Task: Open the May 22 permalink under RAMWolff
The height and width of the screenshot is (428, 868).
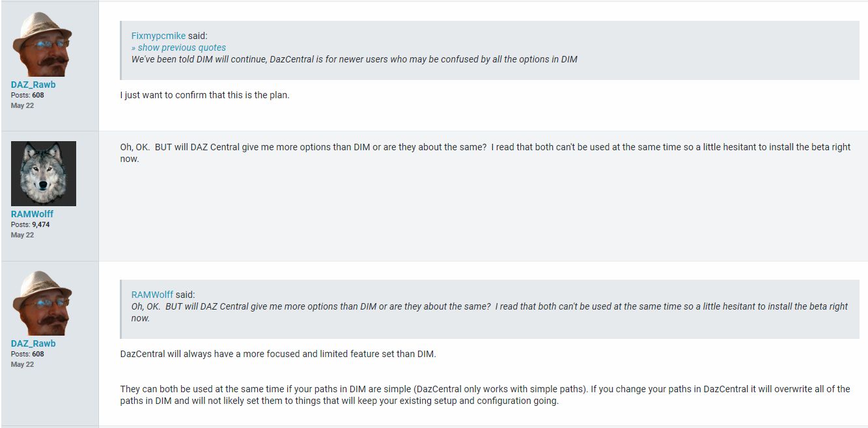Action: click(22, 235)
